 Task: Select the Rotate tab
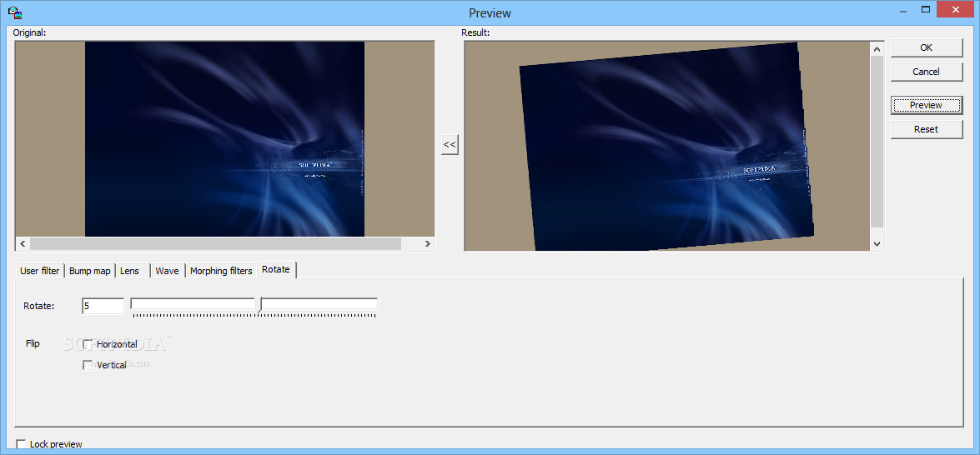(x=275, y=270)
